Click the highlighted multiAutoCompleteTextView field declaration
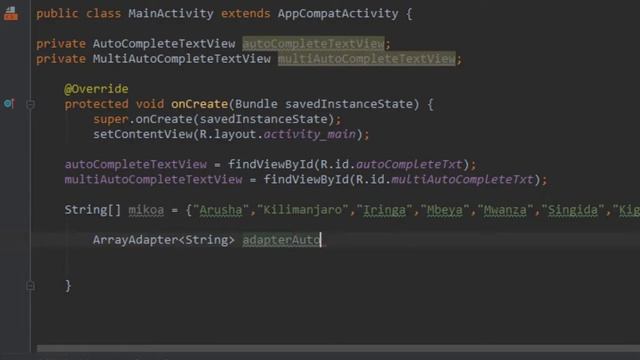This screenshot has height=360, width=640. click(x=367, y=59)
